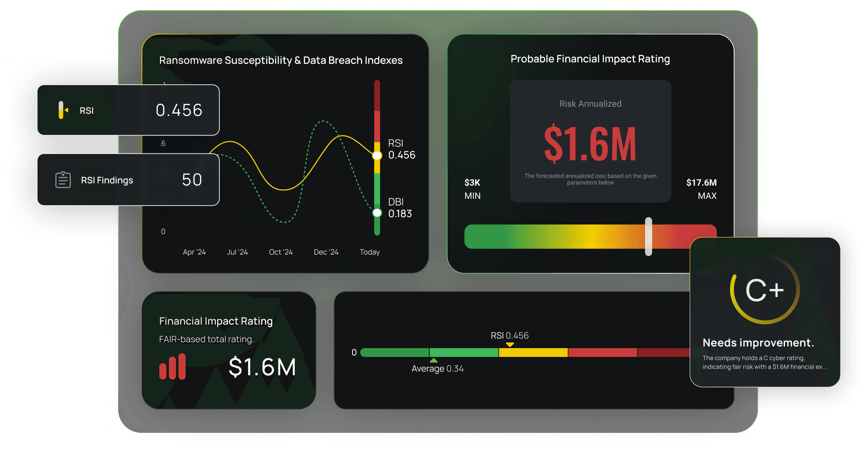Click the RSI data point on vertical gauge
868x449 pixels.
[x=377, y=156]
